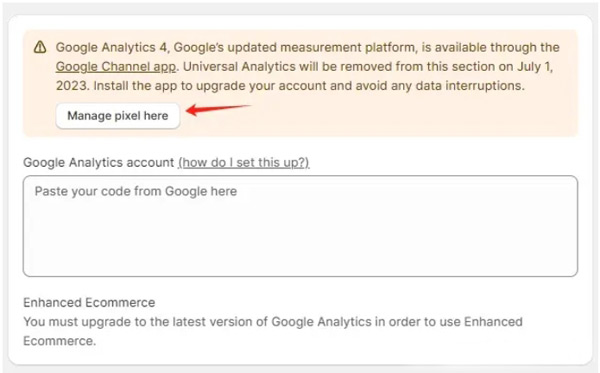Click the Paste your code from Google placeholder

click(x=136, y=191)
